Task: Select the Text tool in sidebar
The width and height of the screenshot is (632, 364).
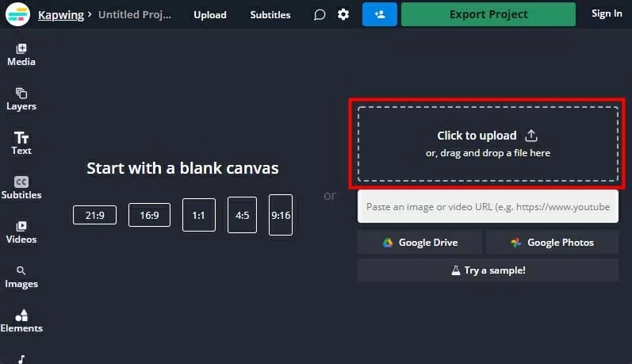Action: click(x=21, y=144)
